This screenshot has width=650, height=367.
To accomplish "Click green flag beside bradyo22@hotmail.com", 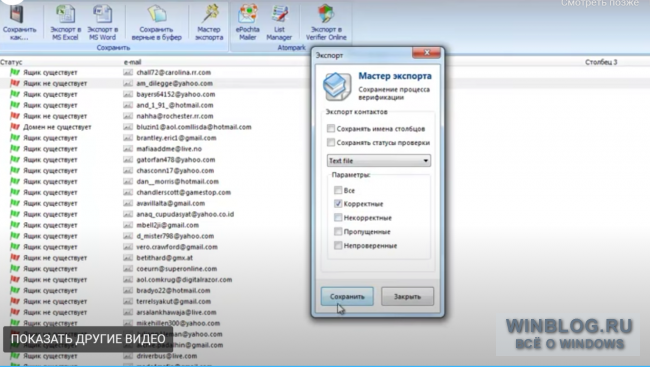I will (15, 290).
